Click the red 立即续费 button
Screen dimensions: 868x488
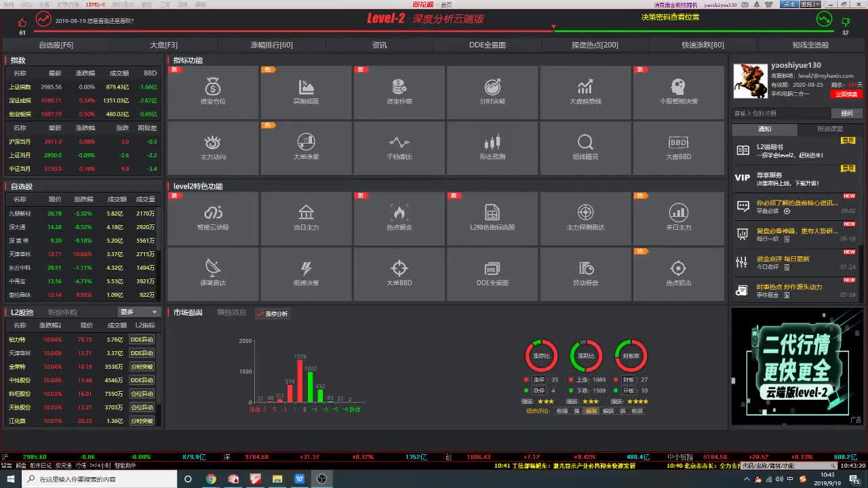pyautogui.click(x=848, y=94)
